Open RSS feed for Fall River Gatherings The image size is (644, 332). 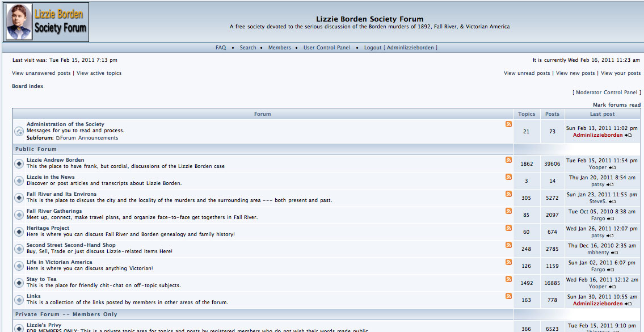point(508,211)
